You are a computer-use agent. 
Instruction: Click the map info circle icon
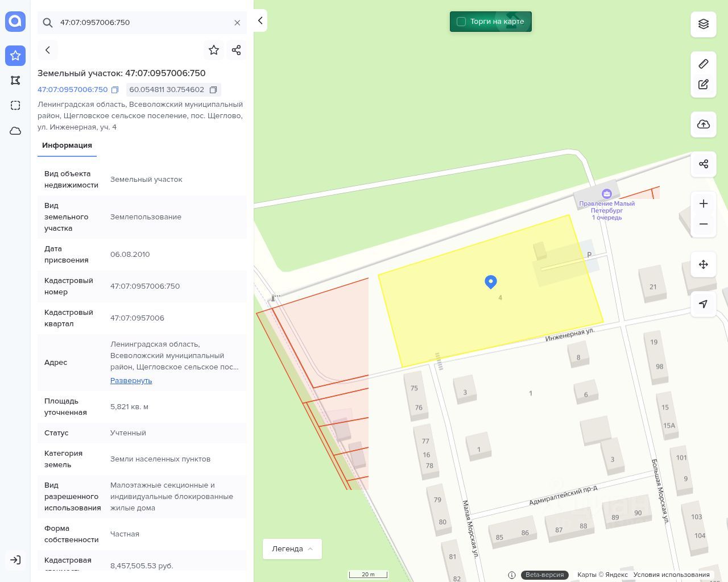click(512, 575)
